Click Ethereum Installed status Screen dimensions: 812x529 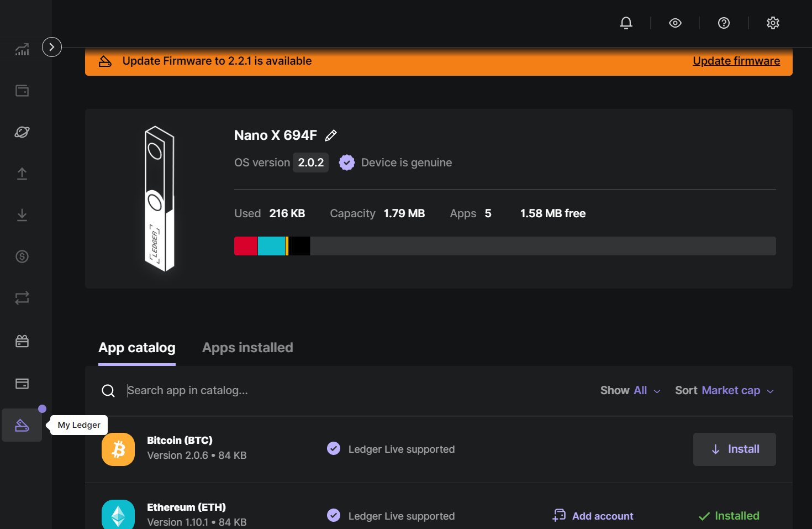click(x=729, y=516)
